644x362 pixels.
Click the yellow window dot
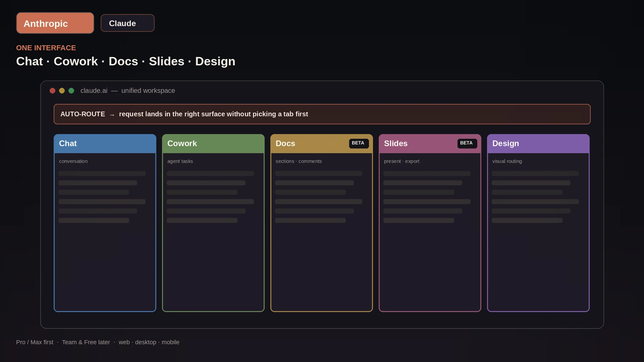[x=62, y=91]
